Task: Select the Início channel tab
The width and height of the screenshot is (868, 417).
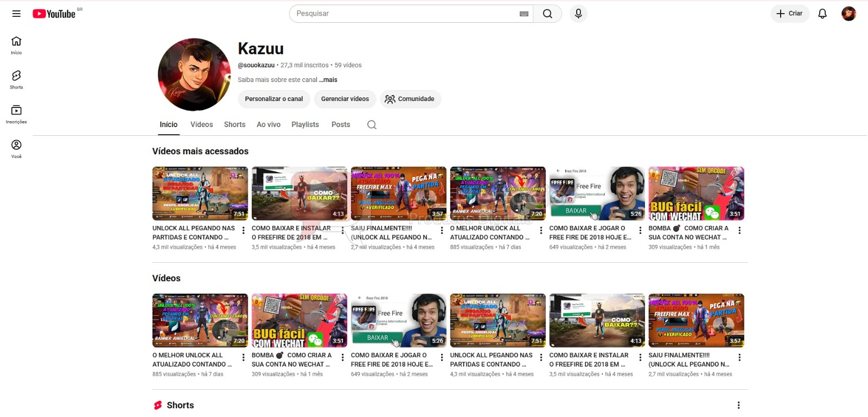Action: [x=169, y=124]
